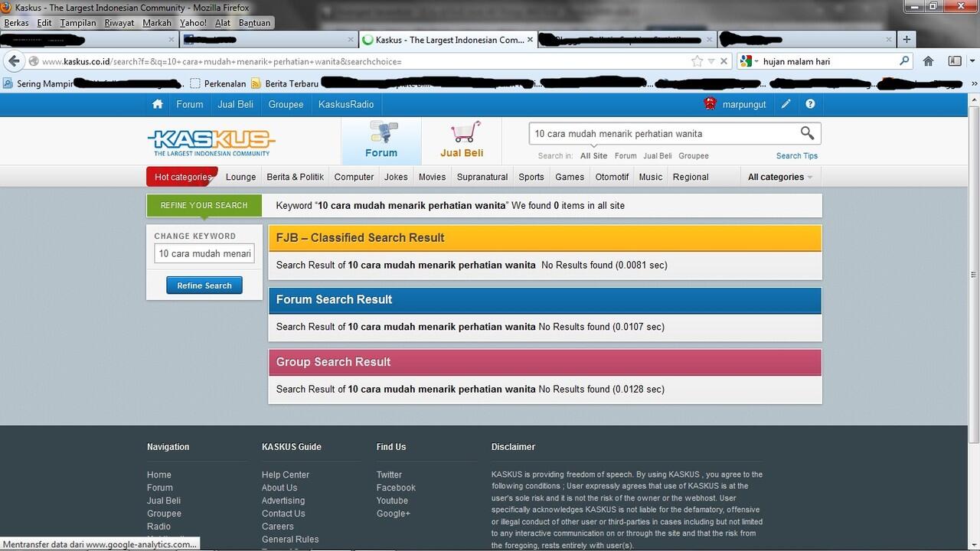Viewport: 980px width, 551px height.
Task: Expand the All categories dropdown
Action: 780,177
